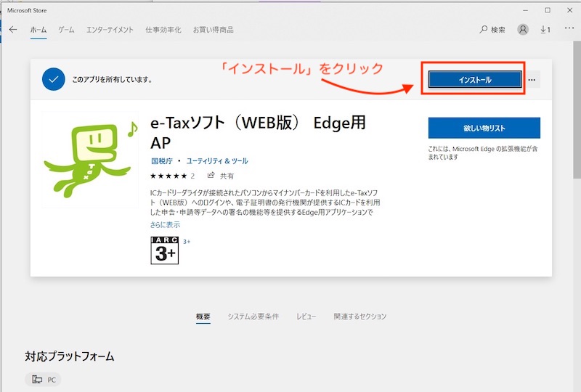
Task: Click the 3+ rating link
Action: (187, 242)
